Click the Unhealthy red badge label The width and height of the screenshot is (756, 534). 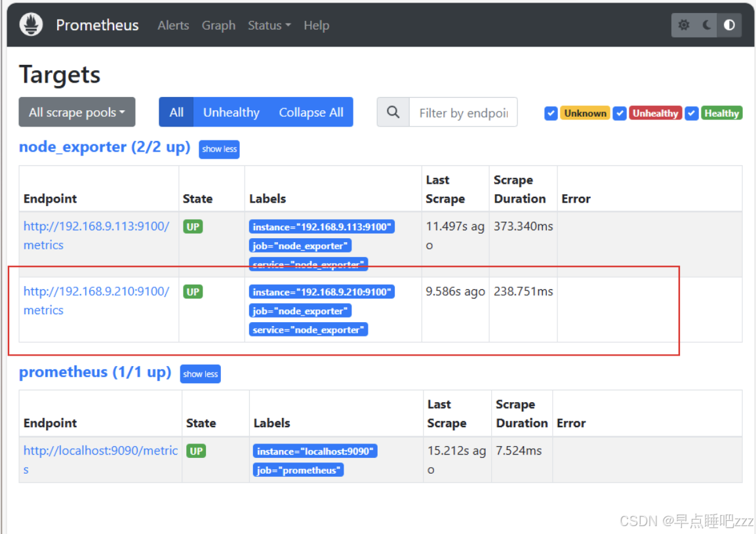tap(655, 113)
